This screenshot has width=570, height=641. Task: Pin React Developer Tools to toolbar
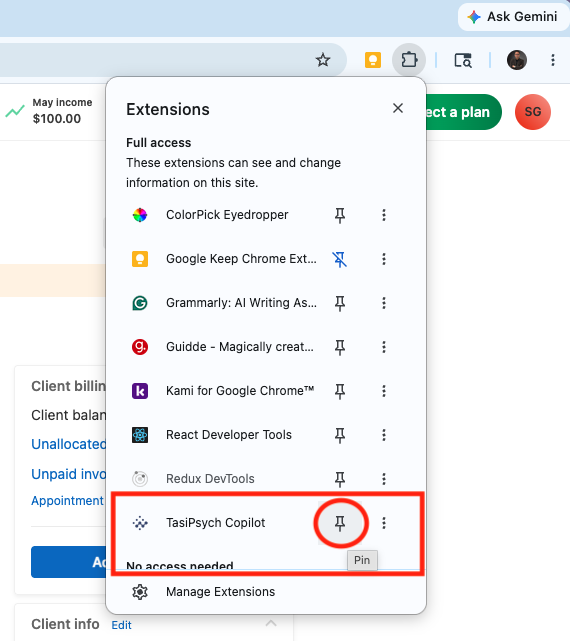[x=340, y=435]
